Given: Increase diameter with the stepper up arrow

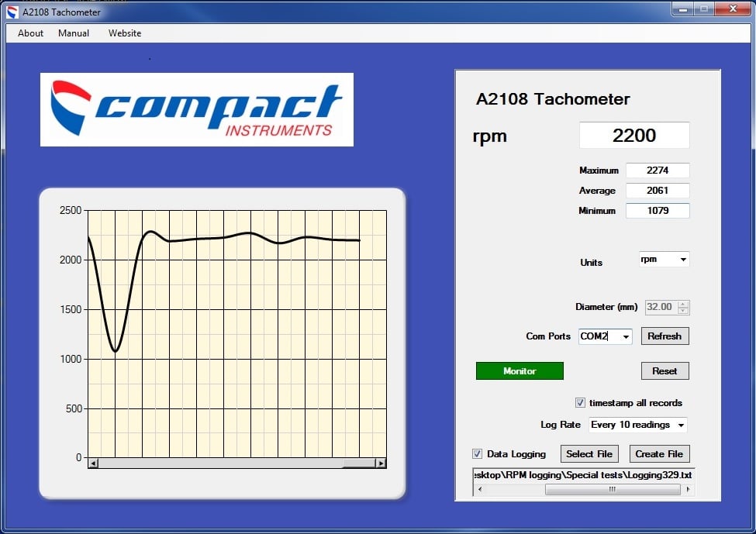Looking at the screenshot, I should pyautogui.click(x=683, y=304).
